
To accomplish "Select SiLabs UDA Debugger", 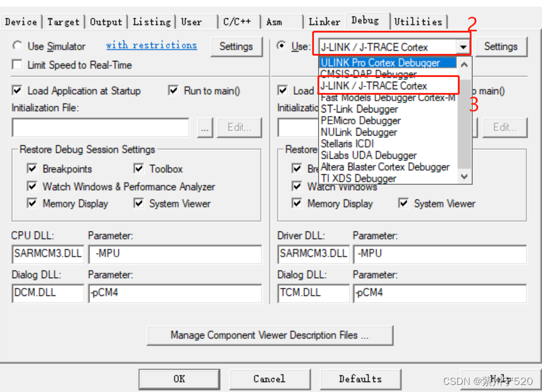I will click(388, 155).
